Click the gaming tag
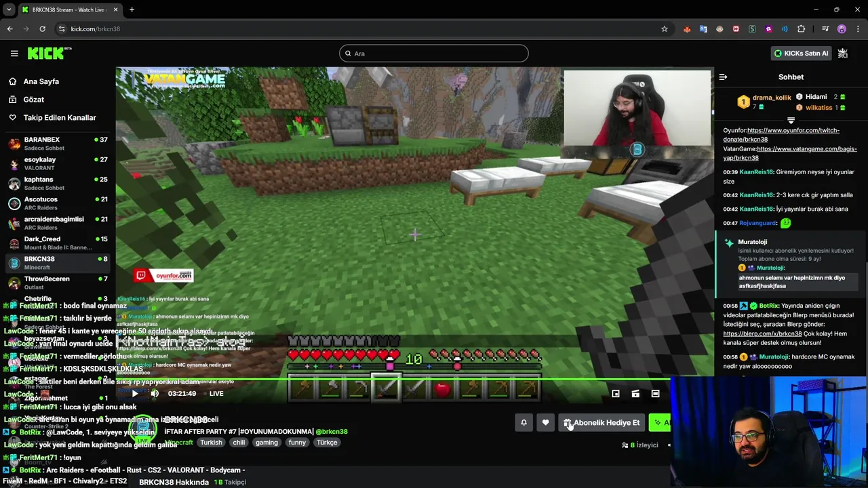 [267, 443]
